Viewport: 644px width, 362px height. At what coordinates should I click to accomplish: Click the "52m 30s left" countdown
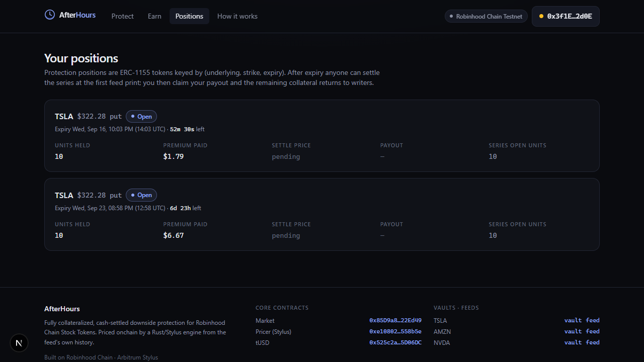click(187, 129)
